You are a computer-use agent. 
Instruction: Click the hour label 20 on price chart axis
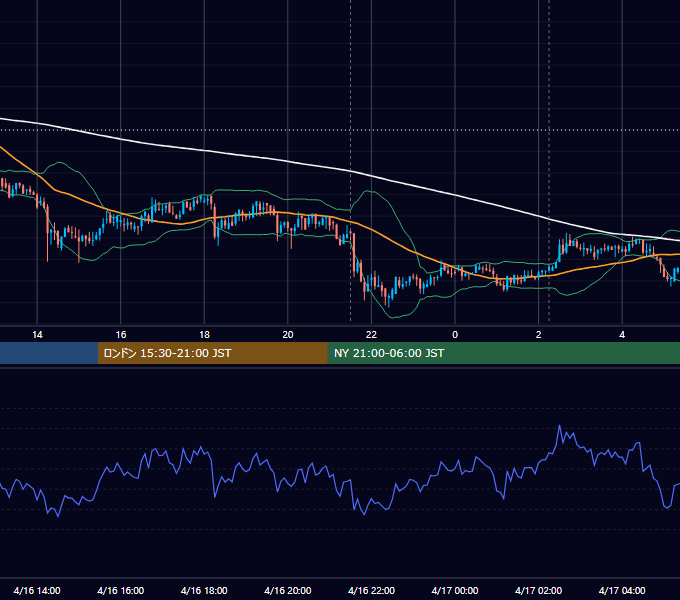click(x=288, y=334)
